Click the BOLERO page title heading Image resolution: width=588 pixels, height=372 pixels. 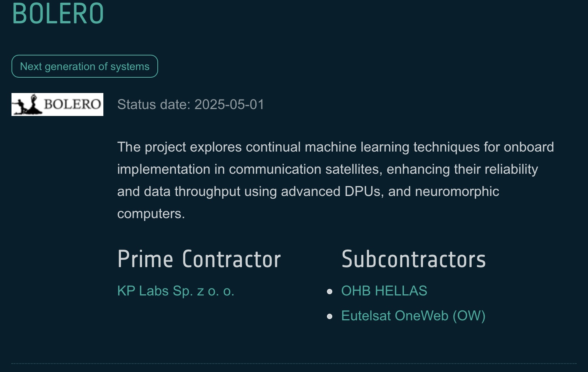[58, 14]
